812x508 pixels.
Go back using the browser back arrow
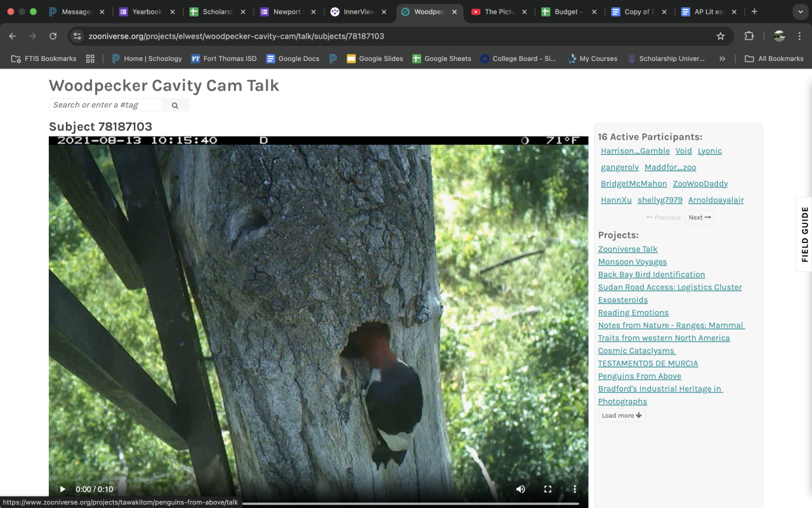(13, 36)
